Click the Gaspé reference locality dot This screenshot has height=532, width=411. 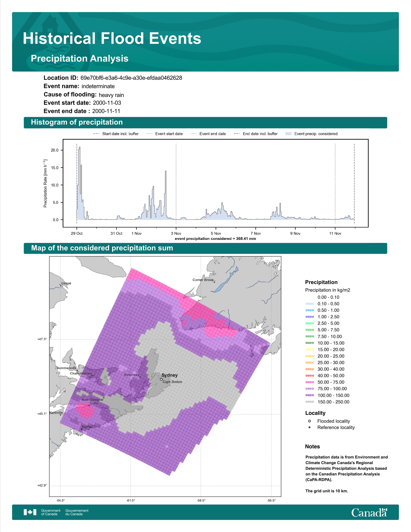[61, 286]
